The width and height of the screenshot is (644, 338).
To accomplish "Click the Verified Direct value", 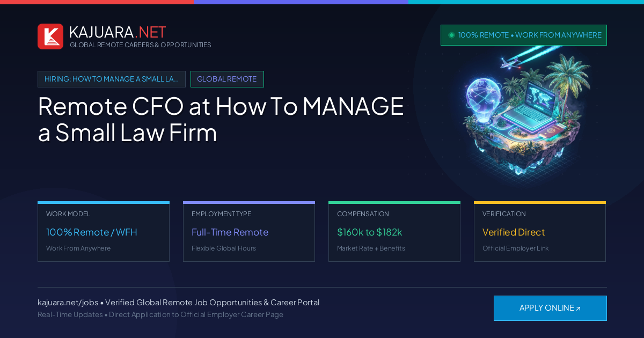I will click(x=514, y=232).
